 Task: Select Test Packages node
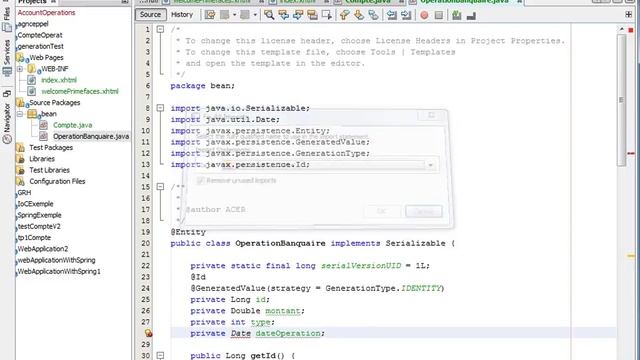click(51, 147)
